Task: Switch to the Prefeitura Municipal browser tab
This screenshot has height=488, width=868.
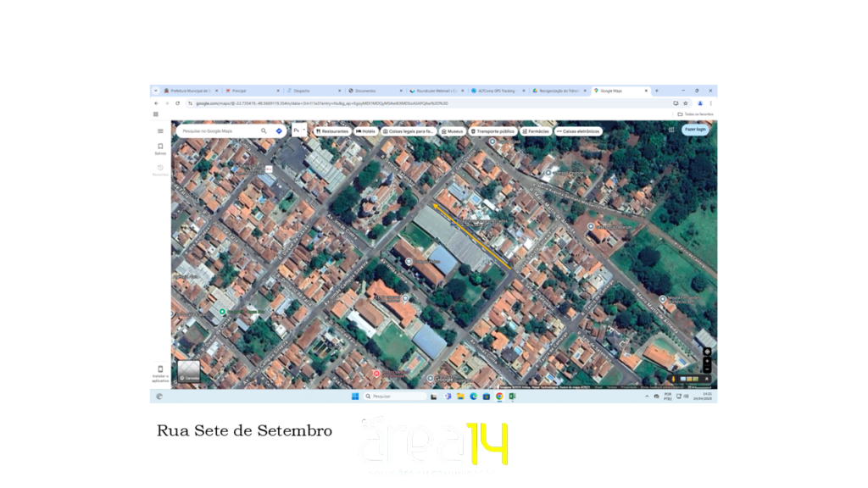Action: (189, 91)
